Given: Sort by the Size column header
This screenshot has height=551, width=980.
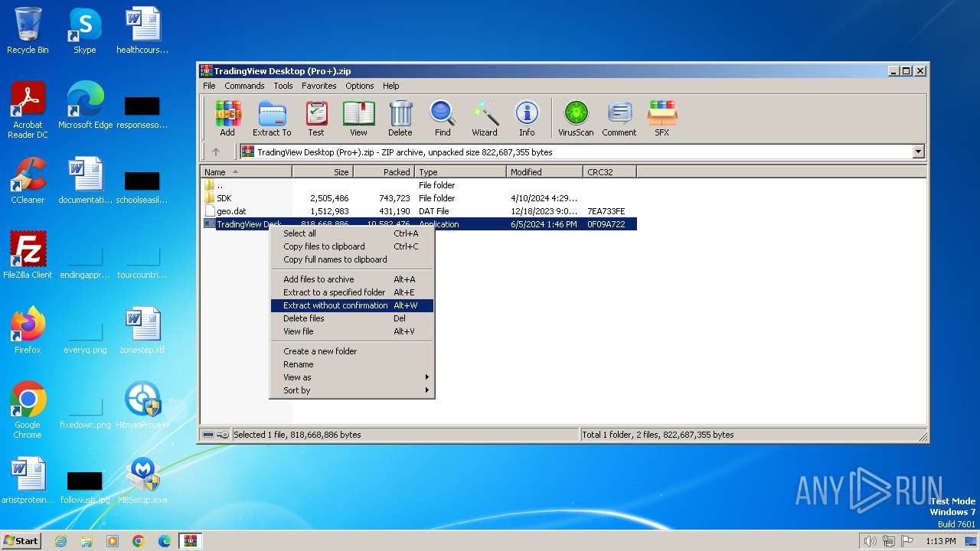Looking at the screenshot, I should click(x=322, y=172).
